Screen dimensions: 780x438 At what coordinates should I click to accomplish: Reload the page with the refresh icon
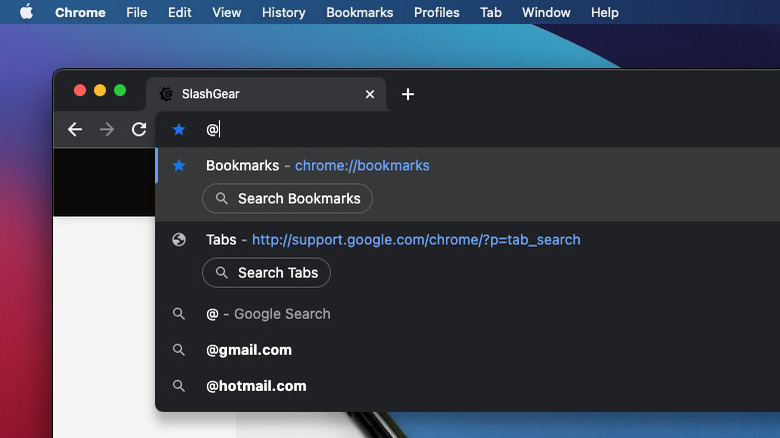click(139, 130)
